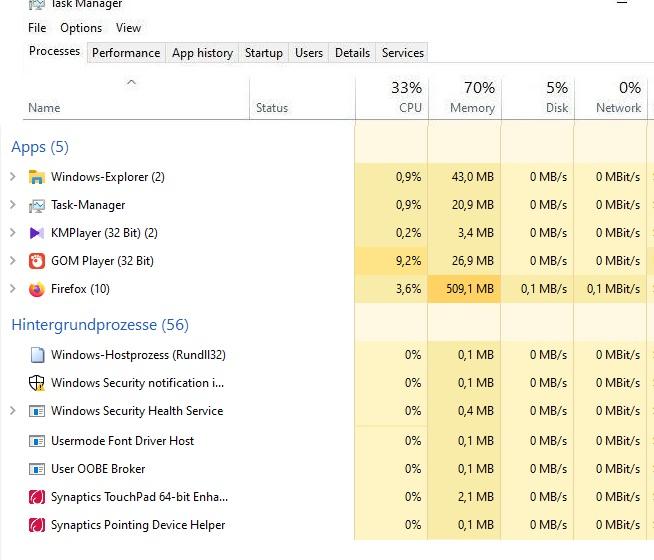Click Firefox memory value 509,1 MB

point(470,289)
